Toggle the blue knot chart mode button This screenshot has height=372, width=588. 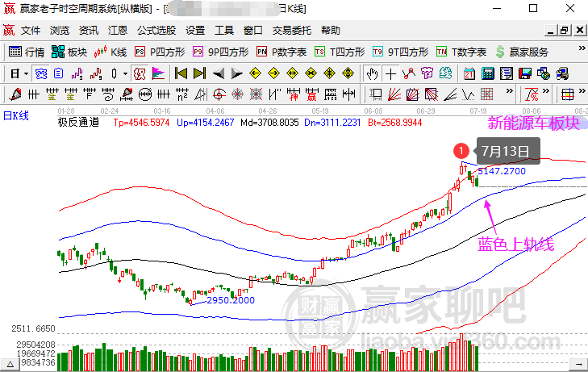coord(41,73)
